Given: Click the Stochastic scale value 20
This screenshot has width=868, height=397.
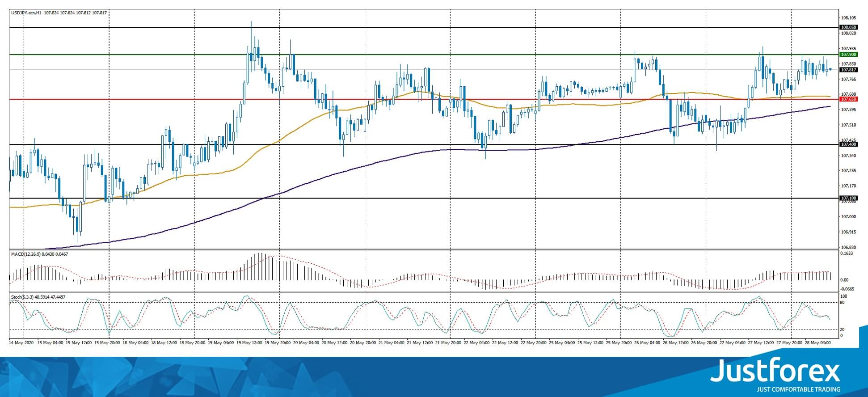Looking at the screenshot, I should pyautogui.click(x=843, y=329).
